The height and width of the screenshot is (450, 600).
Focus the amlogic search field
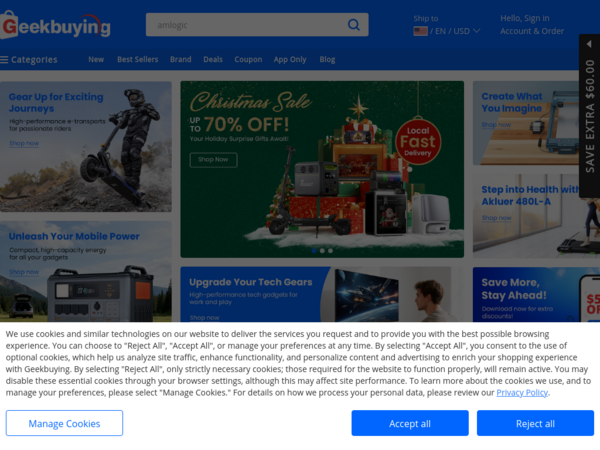click(x=247, y=25)
